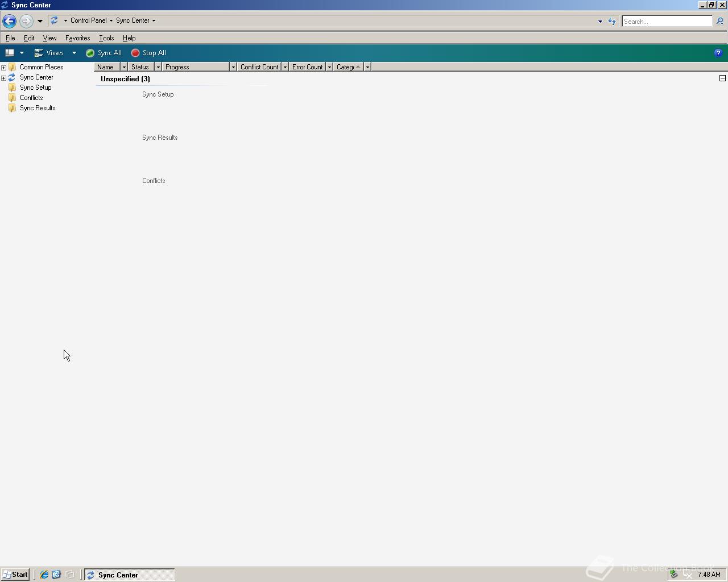Expand the Common Places tree node

3,68
